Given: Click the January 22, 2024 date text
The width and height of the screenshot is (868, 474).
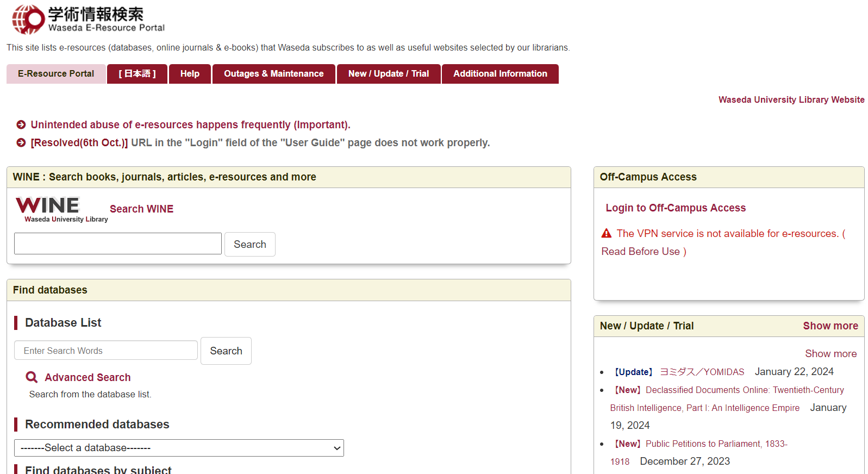Looking at the screenshot, I should pos(794,372).
